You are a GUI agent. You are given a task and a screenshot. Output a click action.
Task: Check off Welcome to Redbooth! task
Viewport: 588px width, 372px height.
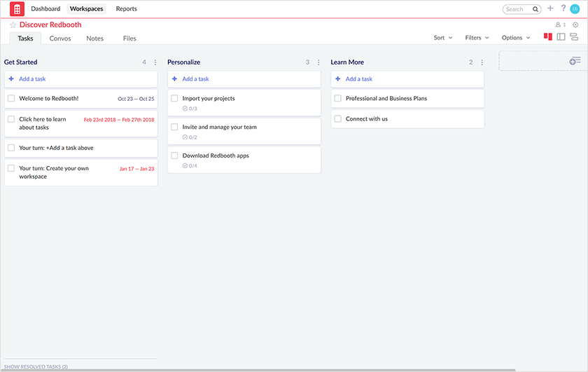11,98
